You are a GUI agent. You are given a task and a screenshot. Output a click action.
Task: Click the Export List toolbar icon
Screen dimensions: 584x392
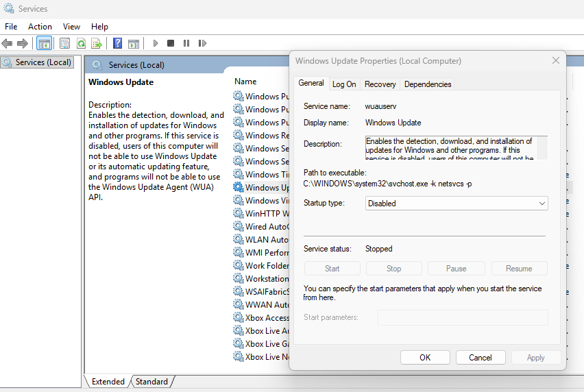tap(97, 43)
